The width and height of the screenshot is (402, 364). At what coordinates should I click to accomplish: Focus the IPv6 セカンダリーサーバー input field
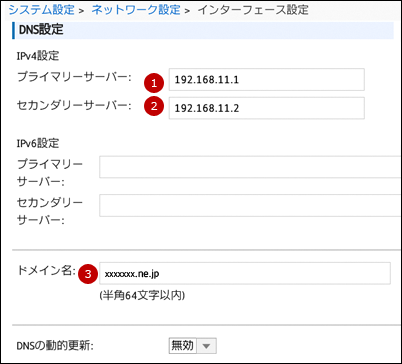tap(250, 205)
